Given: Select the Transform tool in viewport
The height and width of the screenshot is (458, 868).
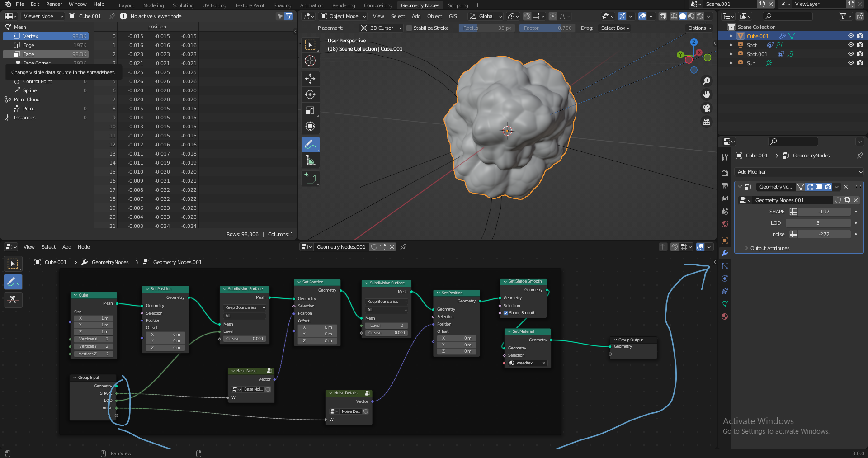Looking at the screenshot, I should click(x=310, y=126).
